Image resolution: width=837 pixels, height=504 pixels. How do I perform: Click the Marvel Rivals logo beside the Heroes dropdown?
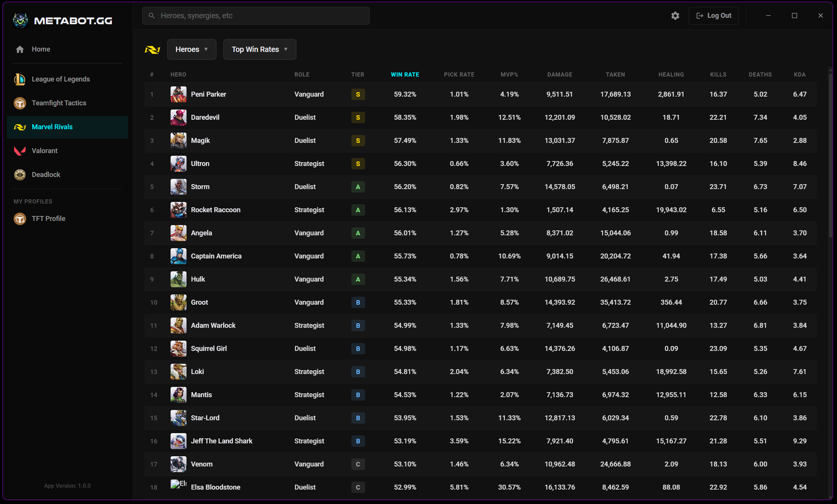(152, 50)
